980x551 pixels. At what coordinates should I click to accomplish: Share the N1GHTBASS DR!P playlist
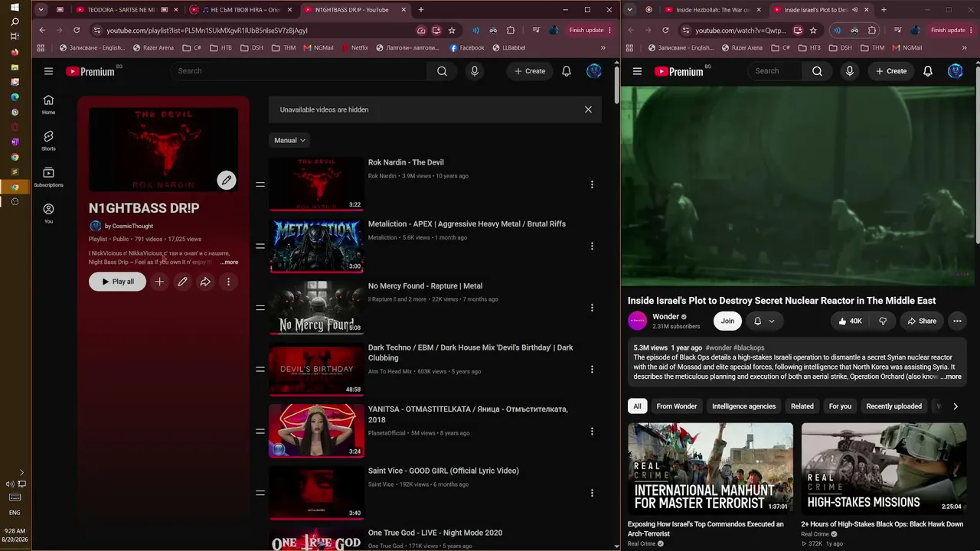tap(205, 282)
